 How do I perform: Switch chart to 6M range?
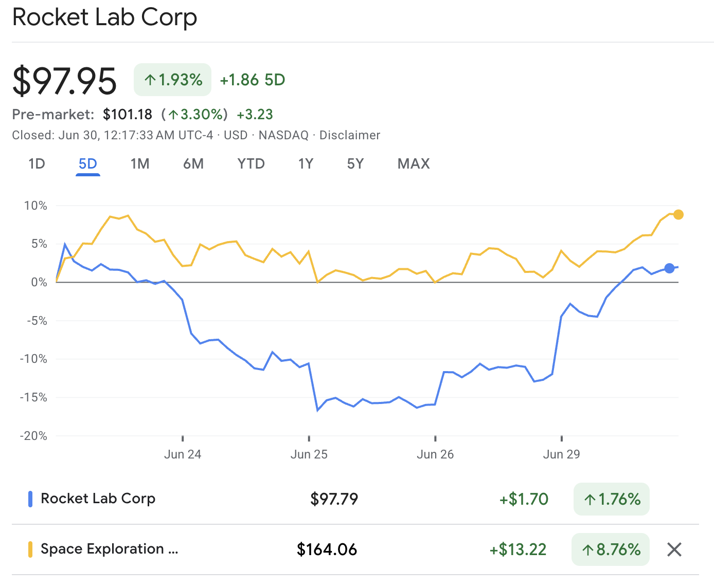(x=193, y=164)
